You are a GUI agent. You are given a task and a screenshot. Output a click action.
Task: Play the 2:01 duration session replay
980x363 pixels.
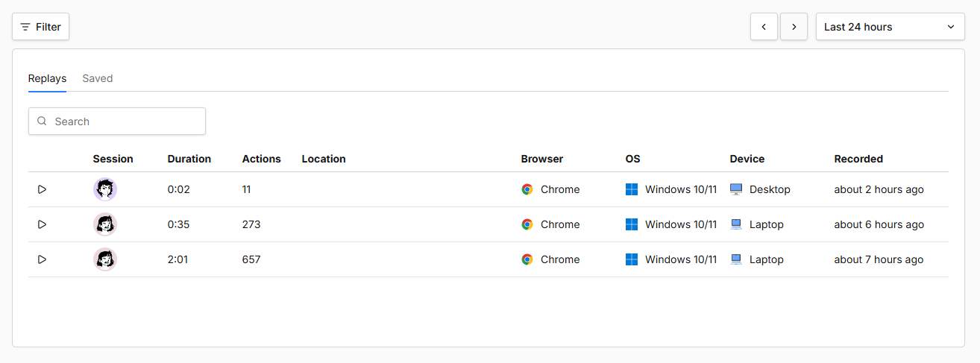[42, 259]
